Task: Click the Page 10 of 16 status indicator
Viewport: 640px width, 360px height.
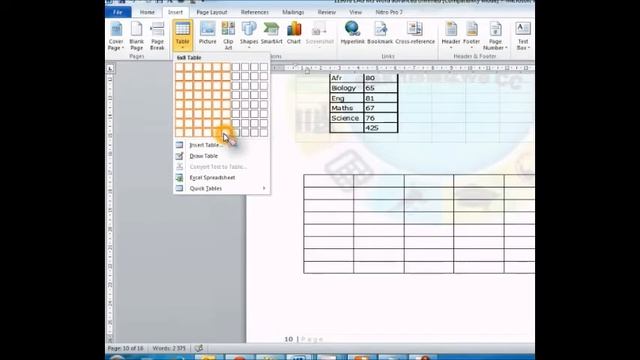Action: [x=125, y=348]
